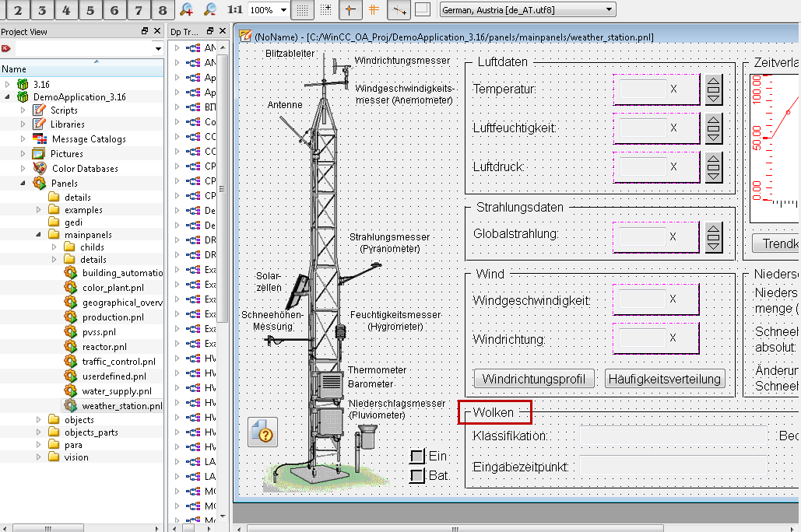Collapse the mainpanels folder
Screen dimensions: 801x532
pyautogui.click(x=39, y=235)
